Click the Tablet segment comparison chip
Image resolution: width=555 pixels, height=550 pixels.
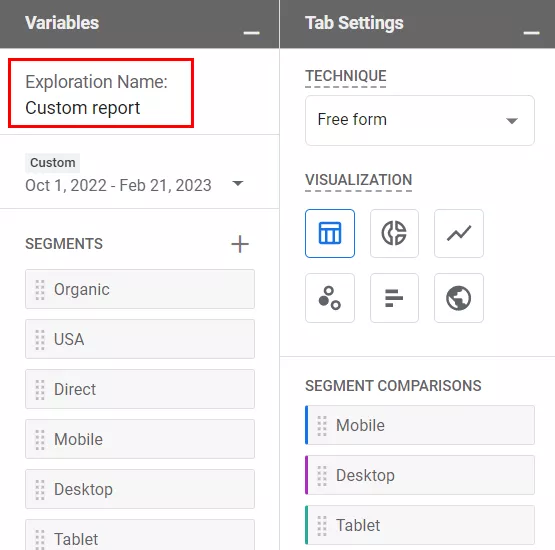(x=420, y=525)
